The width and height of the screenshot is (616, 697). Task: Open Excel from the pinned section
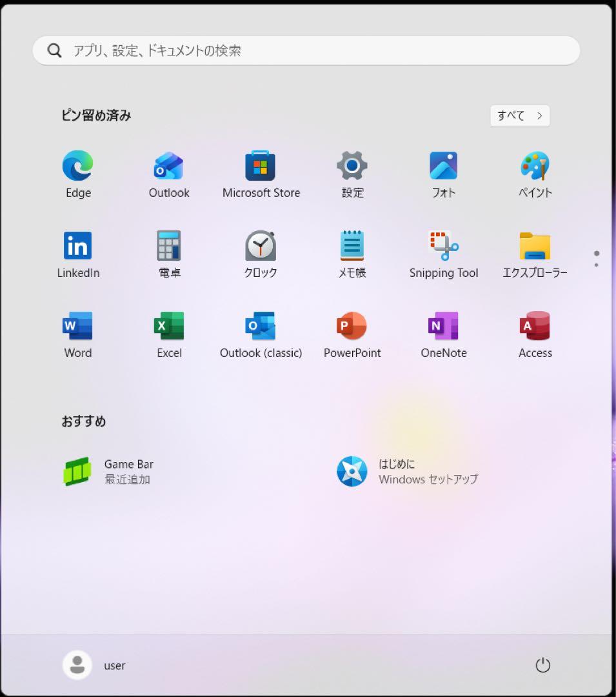(x=169, y=326)
